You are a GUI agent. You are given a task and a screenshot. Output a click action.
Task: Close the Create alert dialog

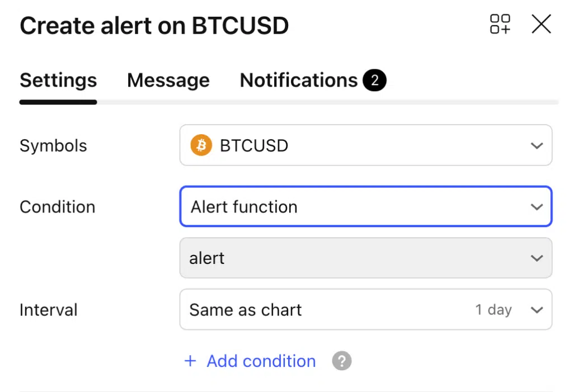[x=541, y=25]
